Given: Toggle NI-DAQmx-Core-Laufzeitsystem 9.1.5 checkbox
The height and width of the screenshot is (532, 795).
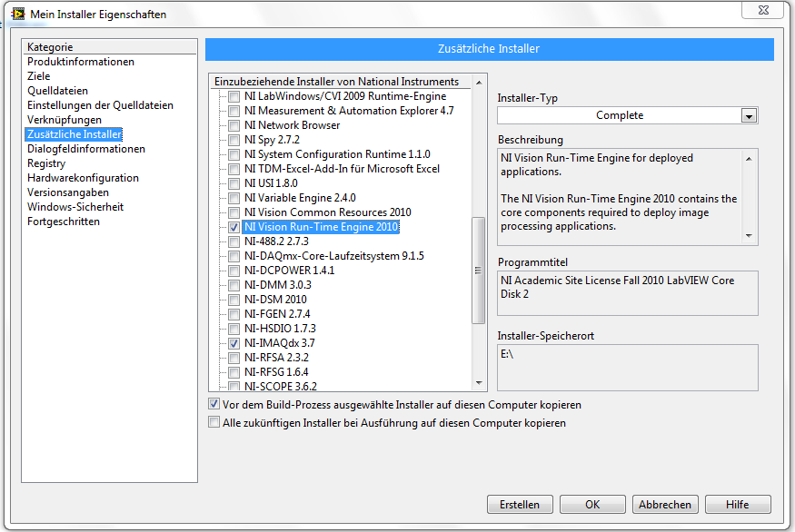Looking at the screenshot, I should click(234, 256).
